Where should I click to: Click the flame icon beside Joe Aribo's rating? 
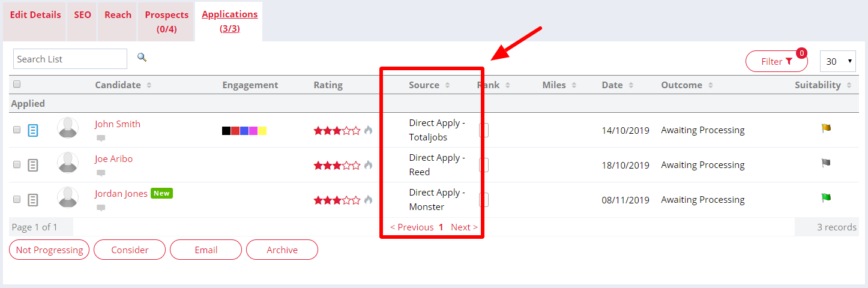(368, 165)
